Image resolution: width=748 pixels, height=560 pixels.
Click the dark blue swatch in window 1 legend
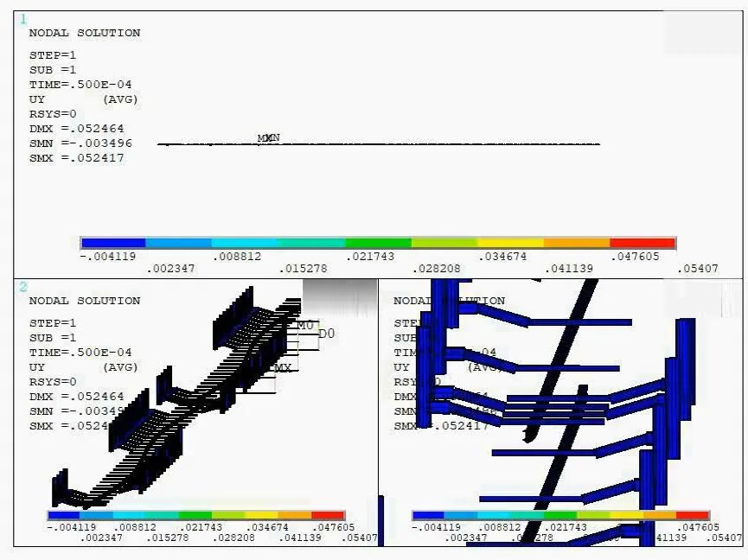point(113,243)
